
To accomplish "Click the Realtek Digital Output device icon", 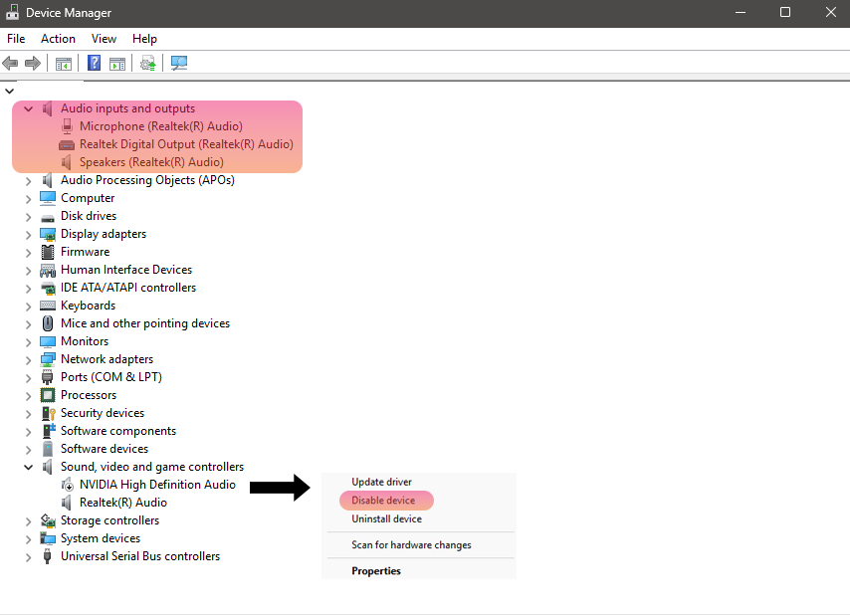I will [x=67, y=144].
